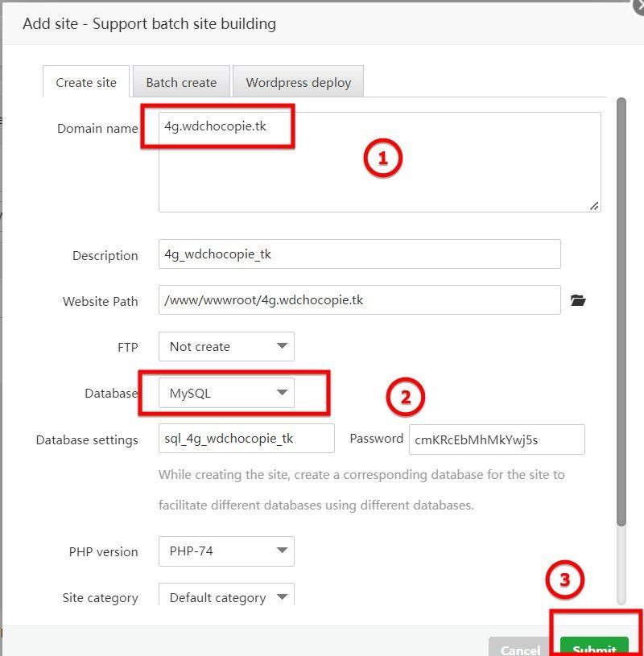Expand the Site category dropdown
This screenshot has width=644, height=656.
[x=226, y=596]
